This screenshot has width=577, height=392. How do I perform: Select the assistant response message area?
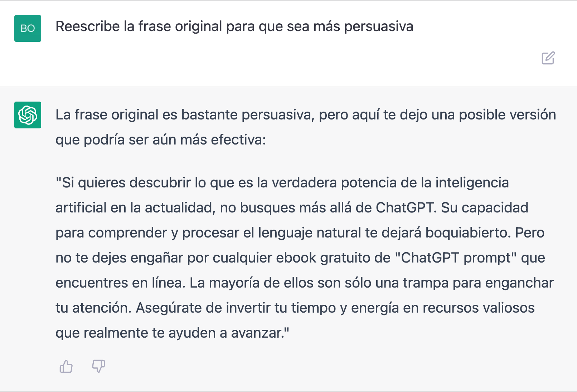[x=304, y=222]
